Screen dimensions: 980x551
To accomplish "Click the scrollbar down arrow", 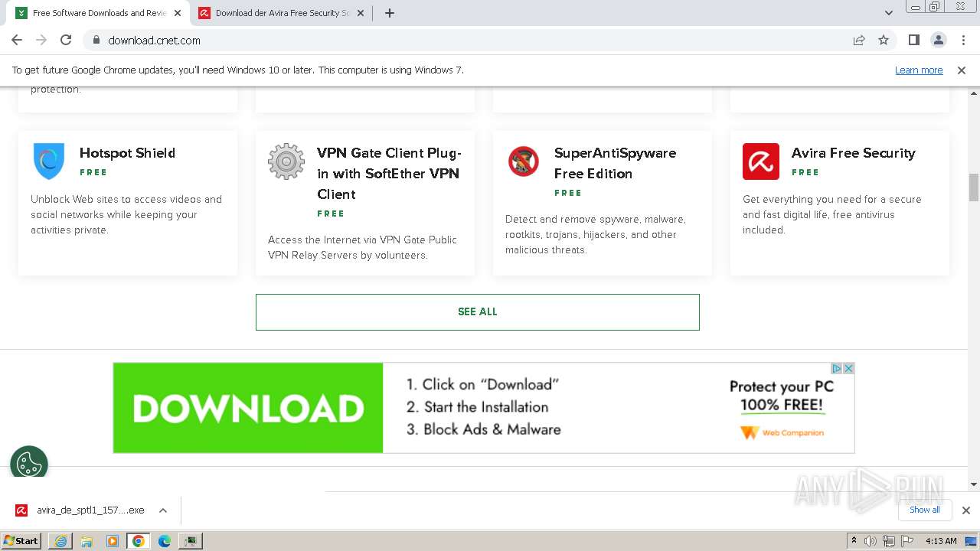I will coord(974,484).
